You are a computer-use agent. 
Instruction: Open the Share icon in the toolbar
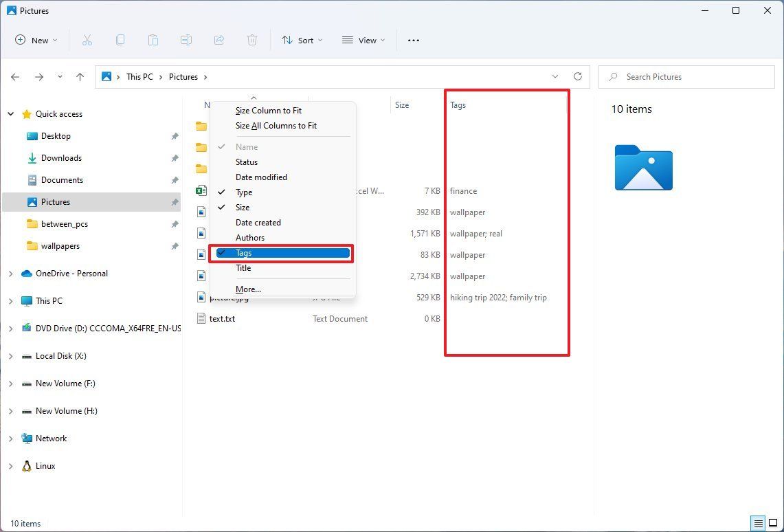(x=219, y=40)
